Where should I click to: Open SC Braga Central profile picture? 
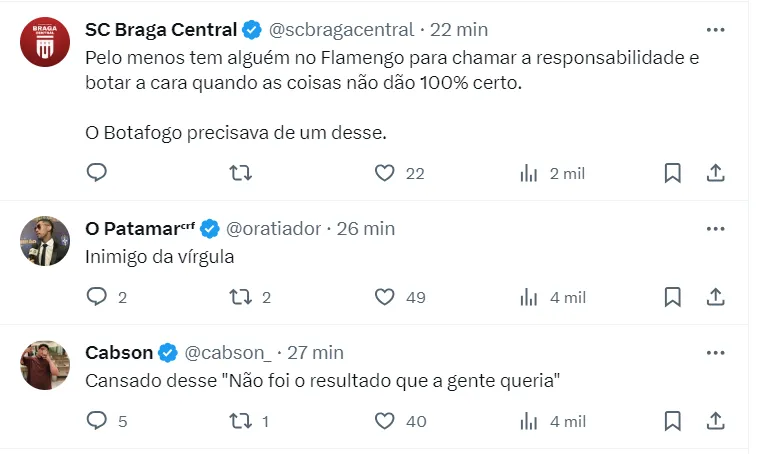click(x=45, y=42)
